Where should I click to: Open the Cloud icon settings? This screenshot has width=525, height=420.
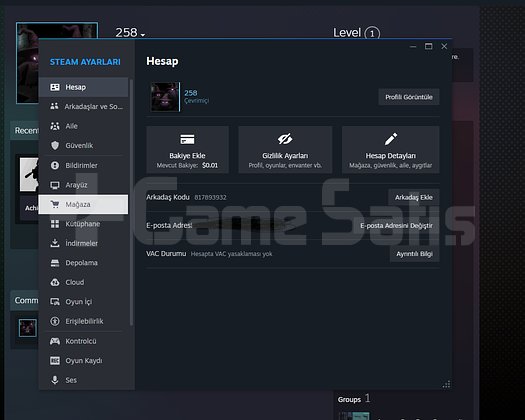pyautogui.click(x=55, y=282)
